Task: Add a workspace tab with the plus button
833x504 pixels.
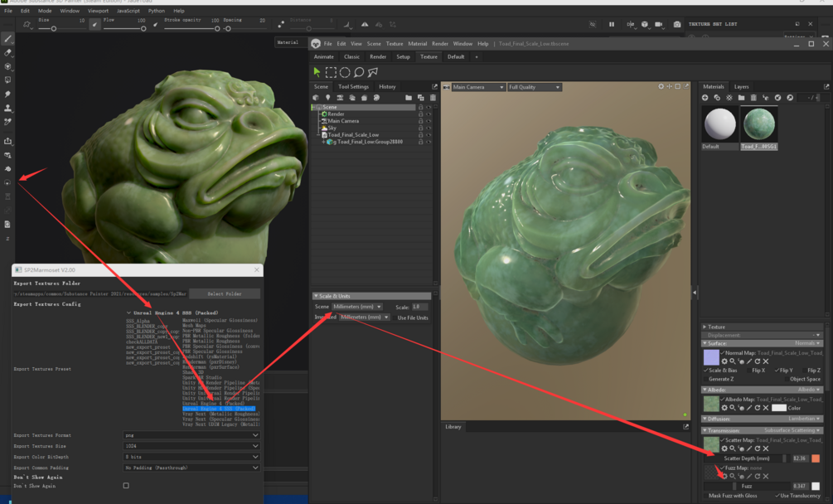Action: [x=477, y=57]
